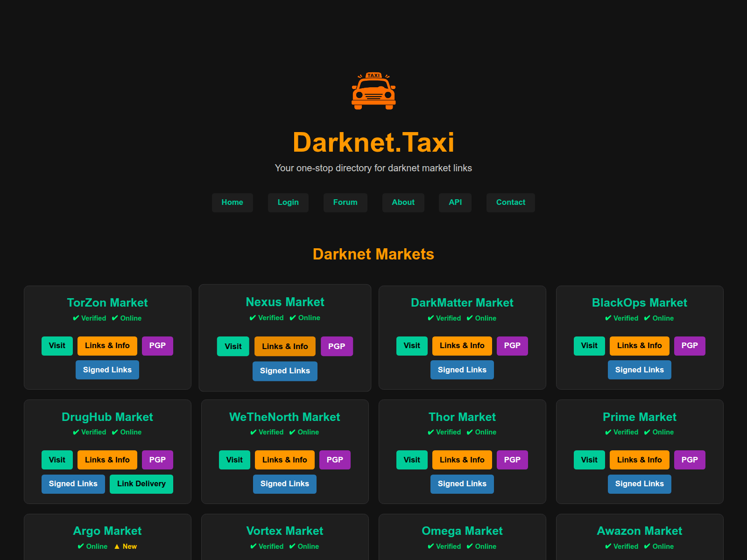Click Visit button under Nexus Market
The width and height of the screenshot is (747, 560).
tap(233, 347)
